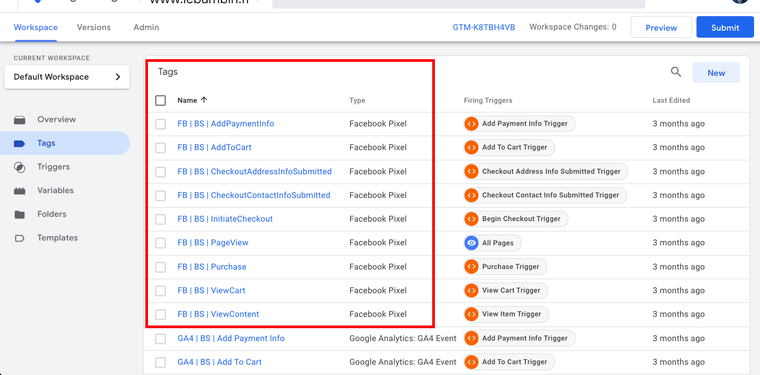This screenshot has width=760, height=375.
Task: Click orange icon of Purchase Trigger
Action: [471, 266]
